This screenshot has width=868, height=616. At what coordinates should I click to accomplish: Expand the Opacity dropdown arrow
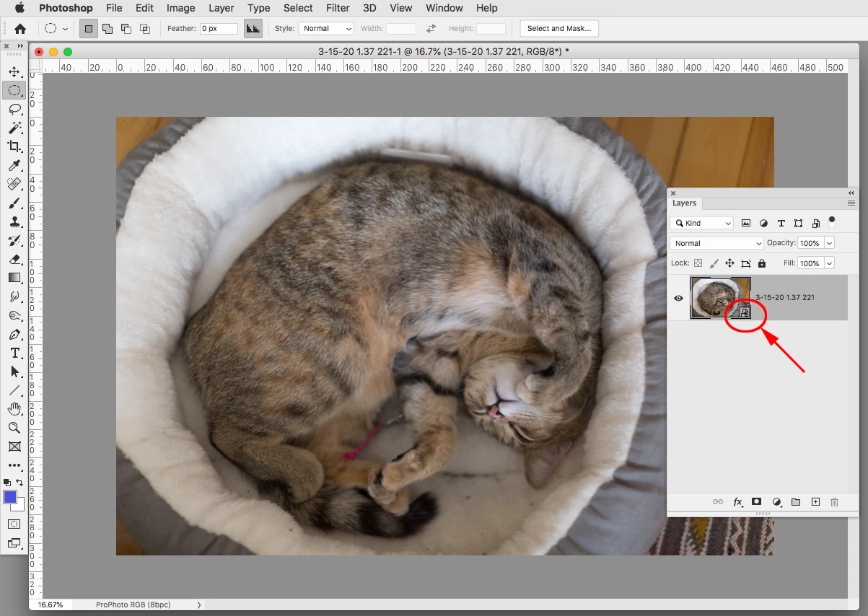click(829, 243)
